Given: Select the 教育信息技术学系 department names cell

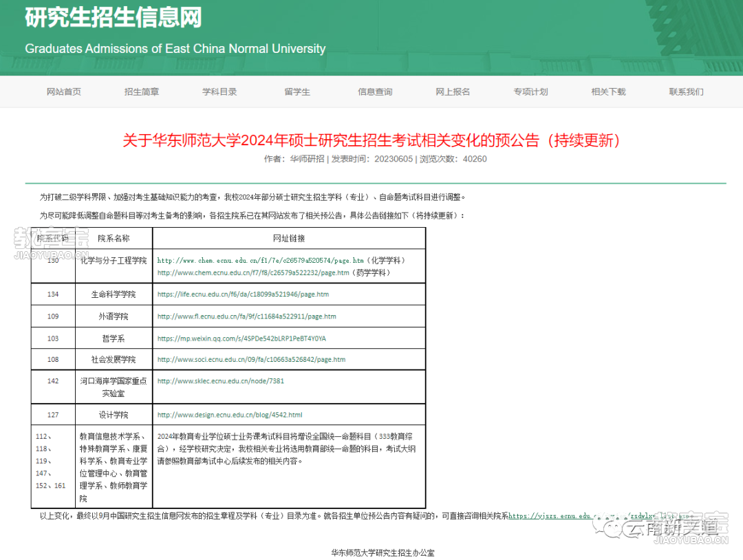Looking at the screenshot, I should [114, 466].
